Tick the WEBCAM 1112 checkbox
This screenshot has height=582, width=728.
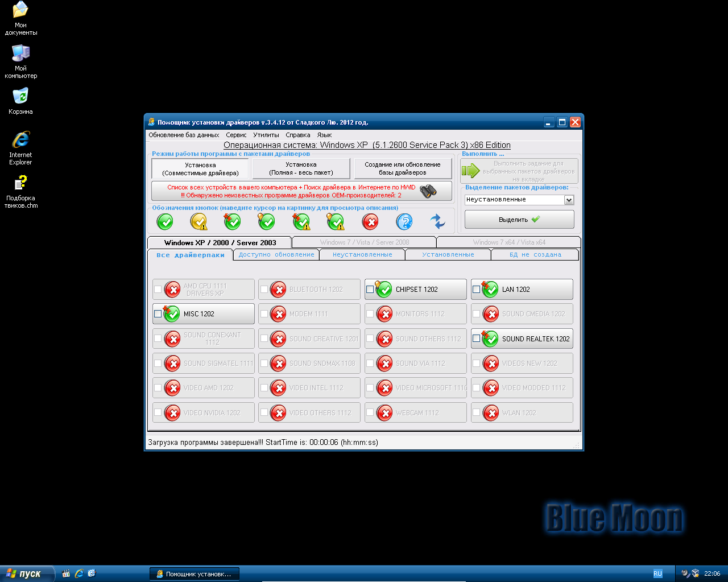370,413
